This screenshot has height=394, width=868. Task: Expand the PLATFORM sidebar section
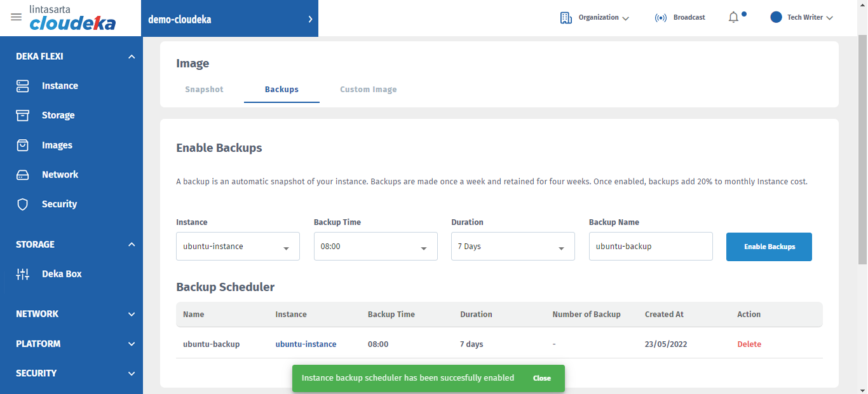click(132, 344)
